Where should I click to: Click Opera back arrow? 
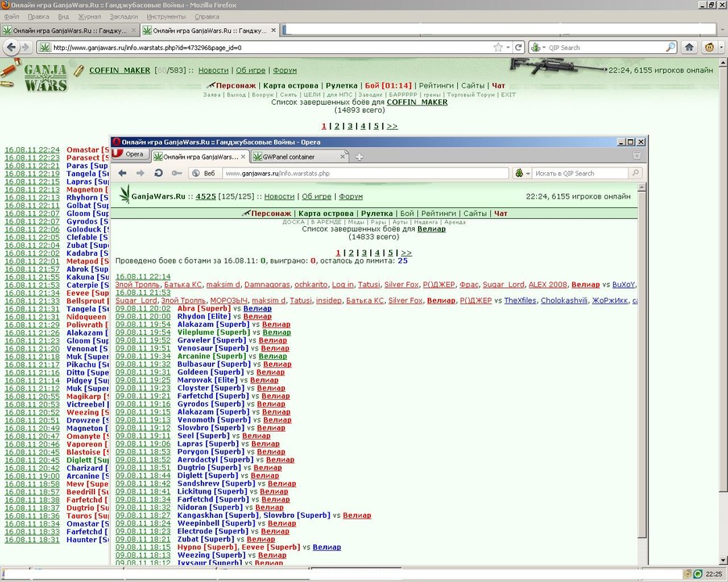point(122,173)
